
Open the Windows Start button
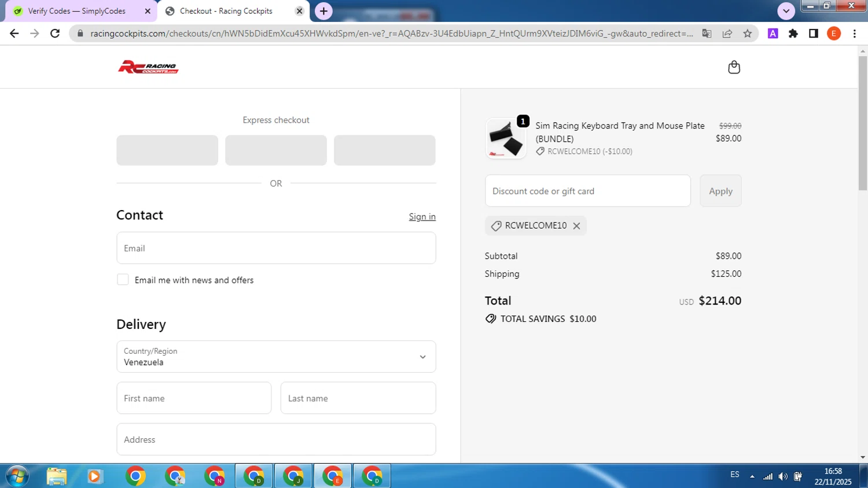(16, 476)
